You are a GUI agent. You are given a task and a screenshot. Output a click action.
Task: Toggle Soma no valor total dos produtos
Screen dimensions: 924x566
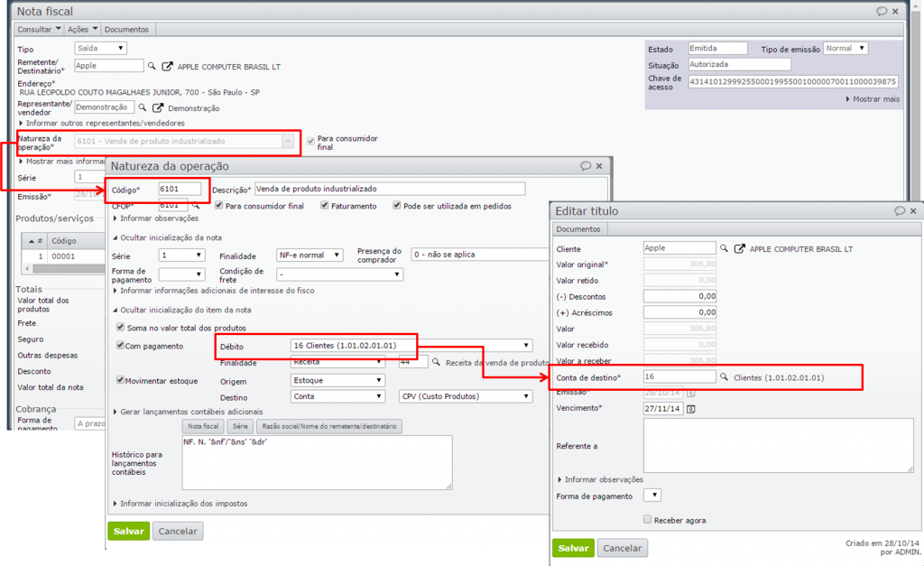click(120, 327)
